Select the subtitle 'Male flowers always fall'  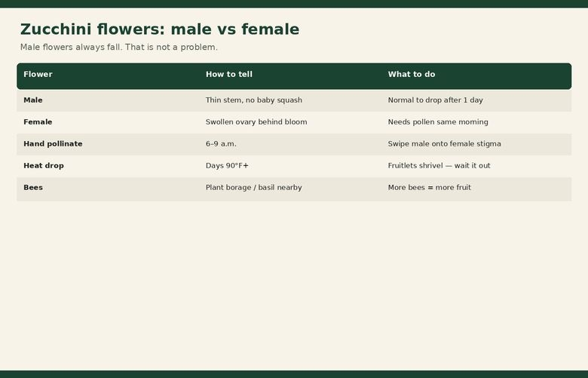[71, 48]
